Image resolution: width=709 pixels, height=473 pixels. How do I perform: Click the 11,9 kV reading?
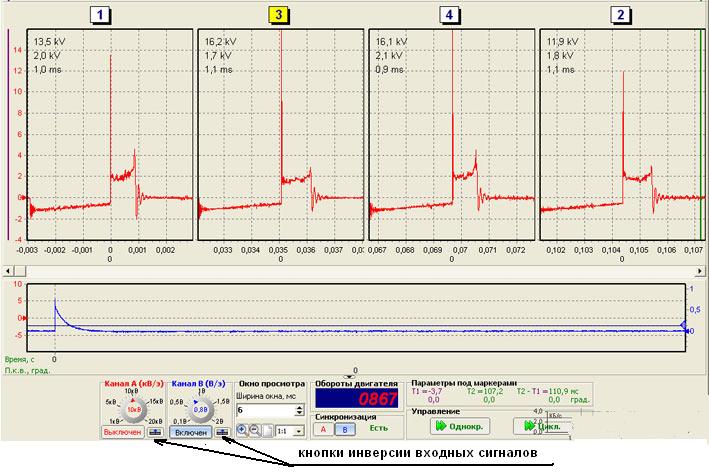click(562, 42)
